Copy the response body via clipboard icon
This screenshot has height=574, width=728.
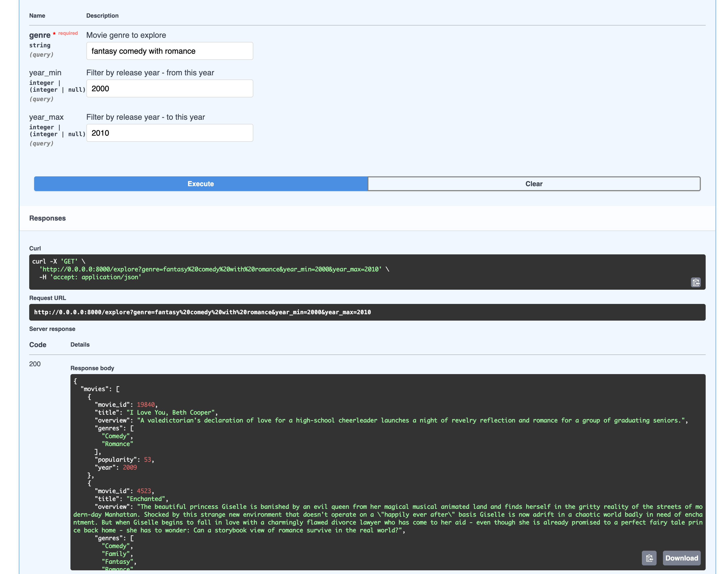click(649, 558)
